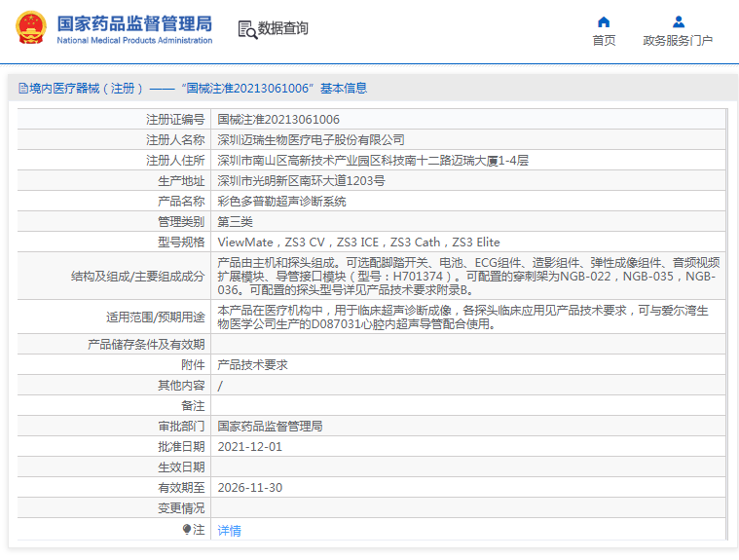Click the 适用范围/预期用途 label

(156, 317)
